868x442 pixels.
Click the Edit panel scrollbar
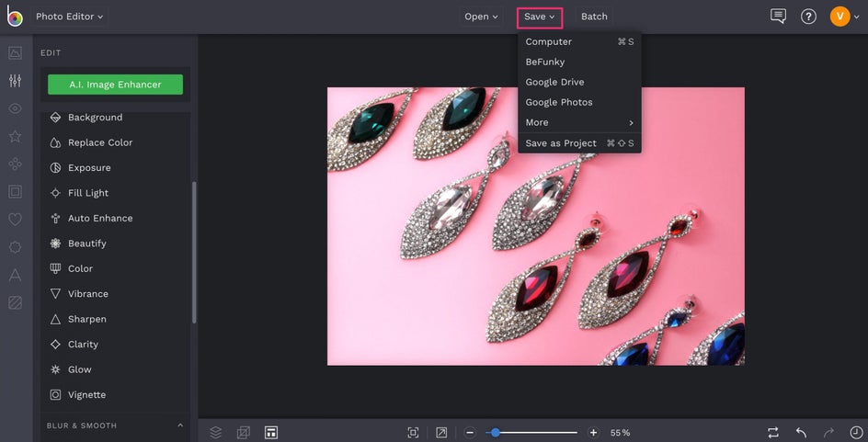194,253
